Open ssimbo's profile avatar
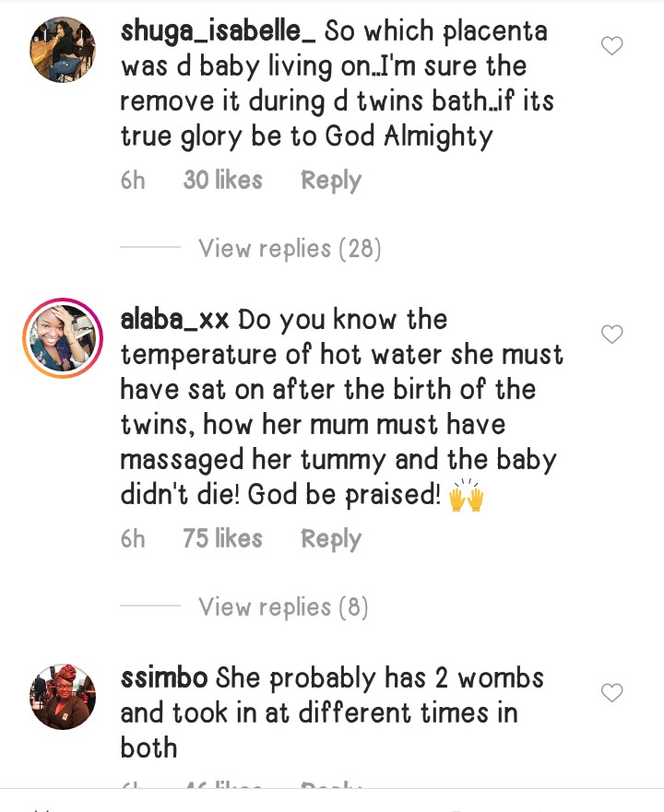Image resolution: width=664 pixels, height=812 pixels. (63, 697)
